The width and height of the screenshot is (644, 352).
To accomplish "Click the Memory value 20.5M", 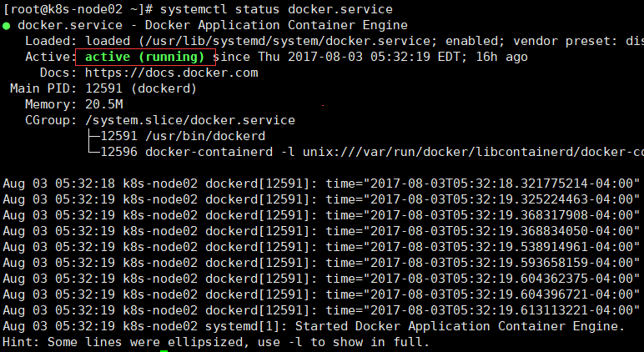I will click(104, 104).
